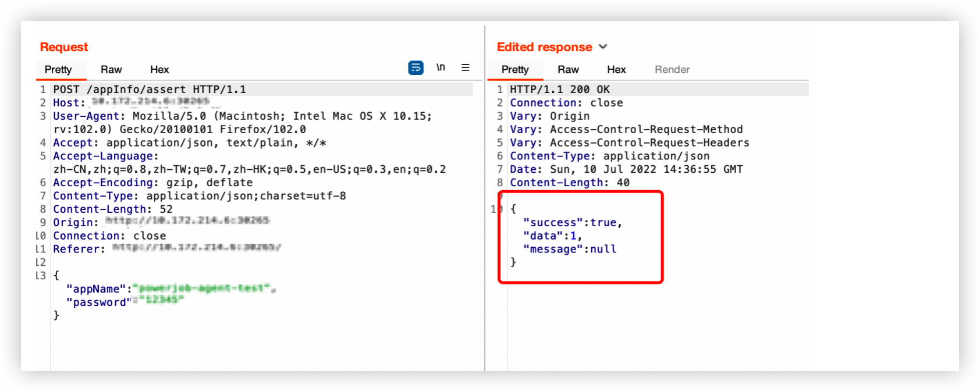980x392 pixels.
Task: Select the Pretty tab in response panel
Action: pyautogui.click(x=515, y=70)
